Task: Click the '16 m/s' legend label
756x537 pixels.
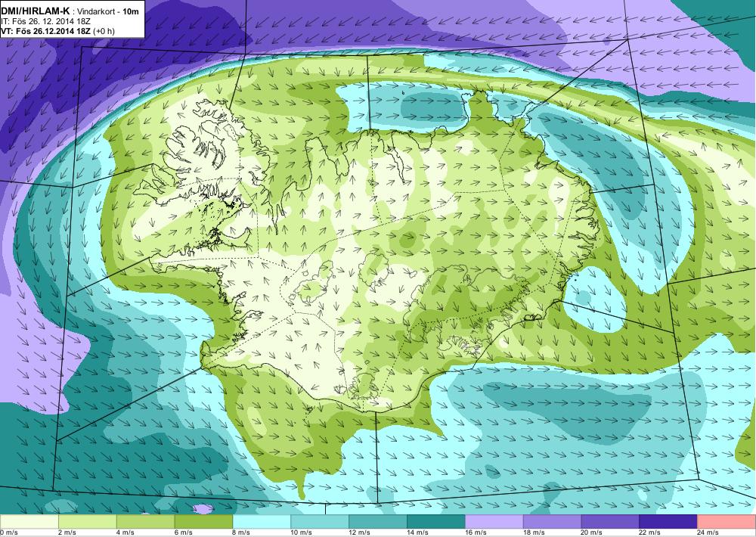Action: click(476, 532)
